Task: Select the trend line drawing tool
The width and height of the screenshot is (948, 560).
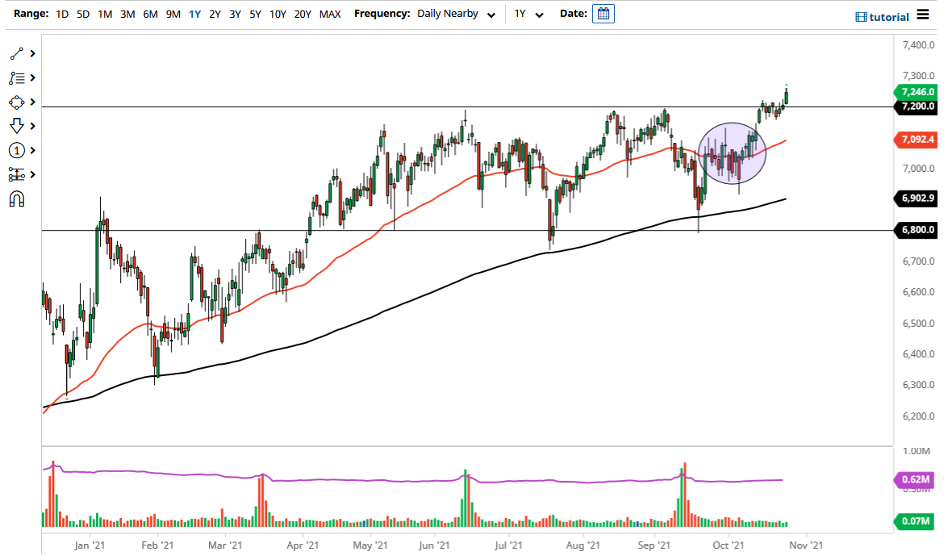Action: (16, 53)
